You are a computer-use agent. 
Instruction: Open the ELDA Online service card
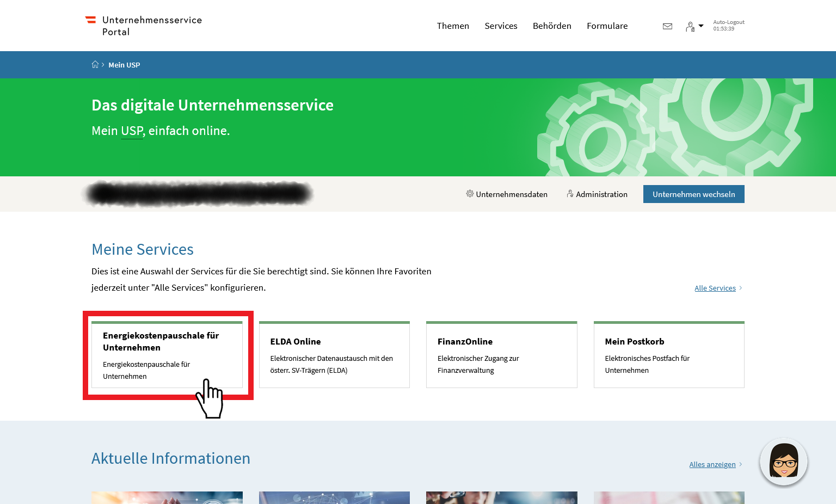[334, 355]
